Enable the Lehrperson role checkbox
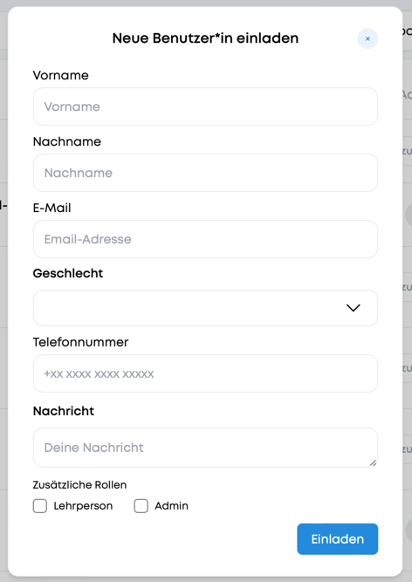The image size is (412, 582). point(40,506)
